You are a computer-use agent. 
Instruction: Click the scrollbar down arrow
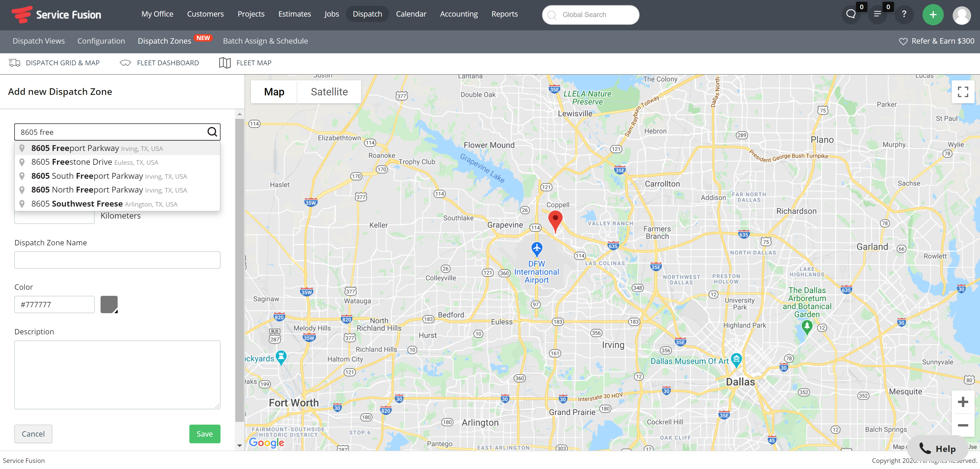tap(239, 446)
